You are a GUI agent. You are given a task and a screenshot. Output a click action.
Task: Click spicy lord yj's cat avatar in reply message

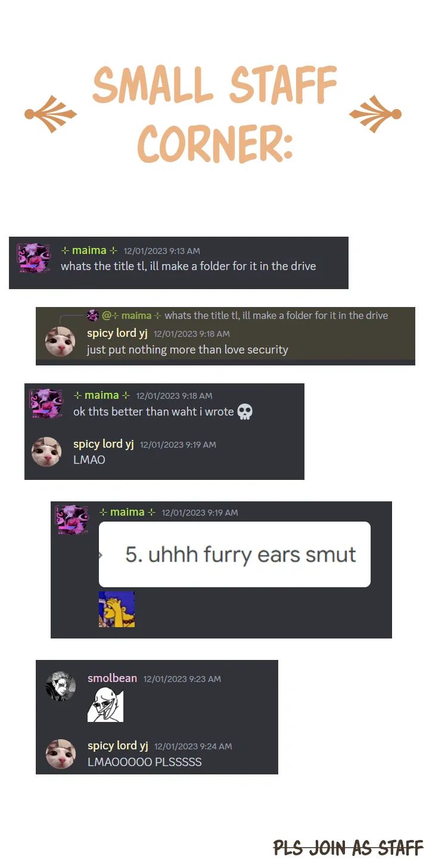tap(60, 342)
